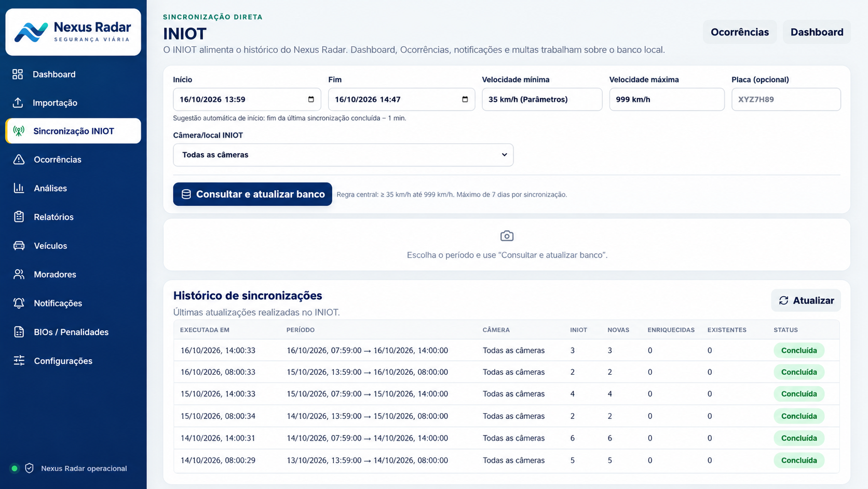
Task: Click the EXECUTADA EM column header
Action: (205, 330)
